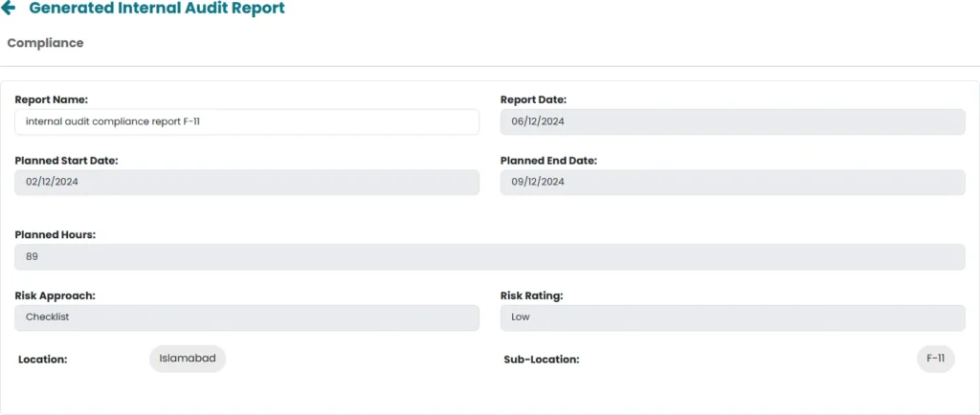This screenshot has width=980, height=415.
Task: Click the Report Name label
Action: (52, 99)
